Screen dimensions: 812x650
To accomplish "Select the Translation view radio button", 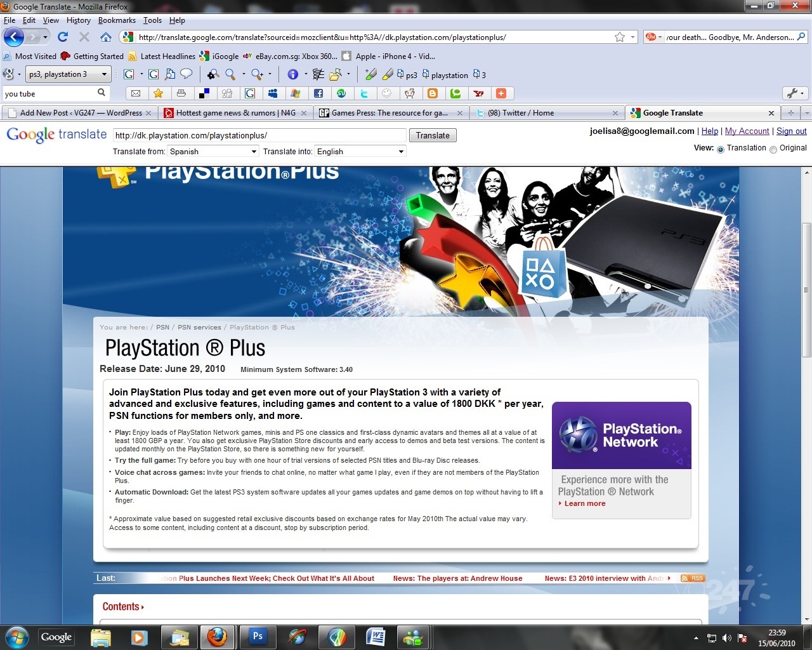I will 720,150.
